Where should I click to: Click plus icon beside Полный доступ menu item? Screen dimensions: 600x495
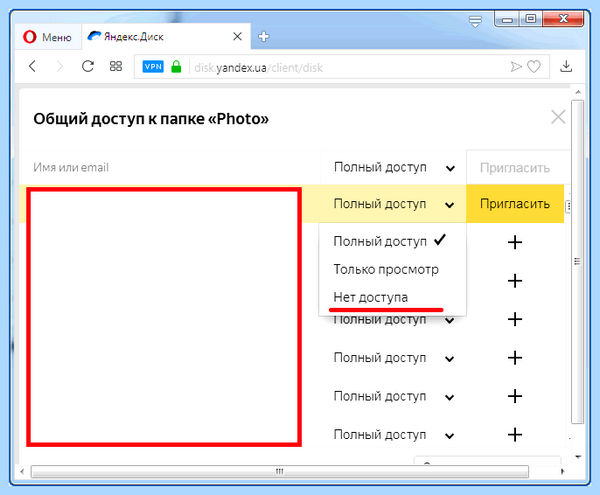(x=515, y=242)
